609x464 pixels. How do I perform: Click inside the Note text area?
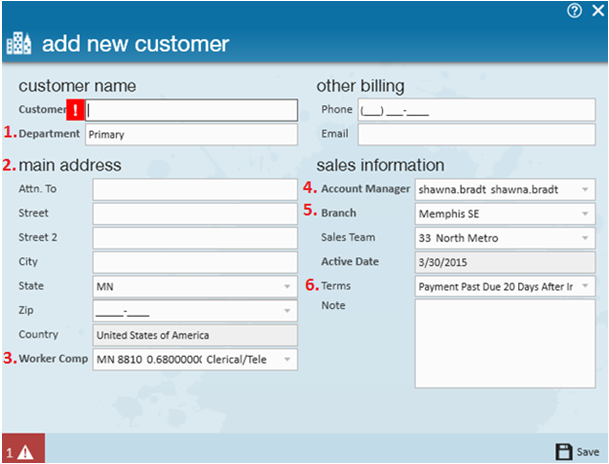coord(505,344)
